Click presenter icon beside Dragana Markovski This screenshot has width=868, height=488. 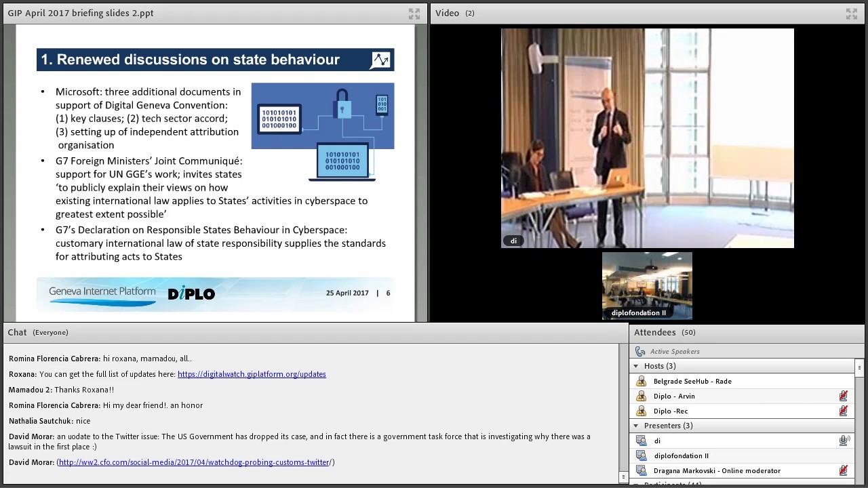pos(642,470)
